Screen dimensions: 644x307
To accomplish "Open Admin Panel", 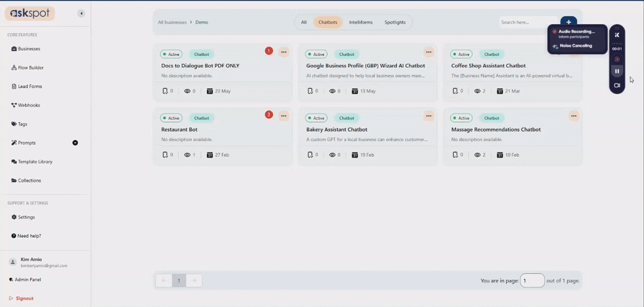I will point(25,279).
